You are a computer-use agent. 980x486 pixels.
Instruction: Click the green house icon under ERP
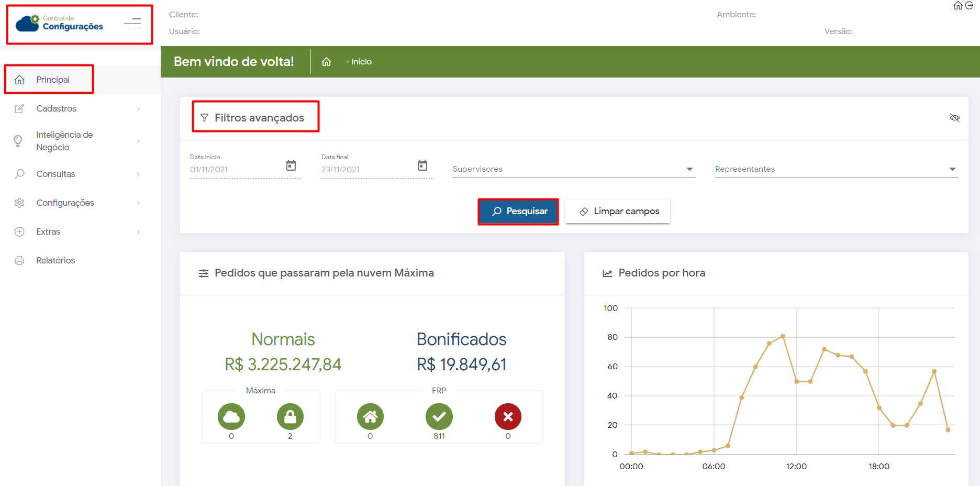[370, 417]
